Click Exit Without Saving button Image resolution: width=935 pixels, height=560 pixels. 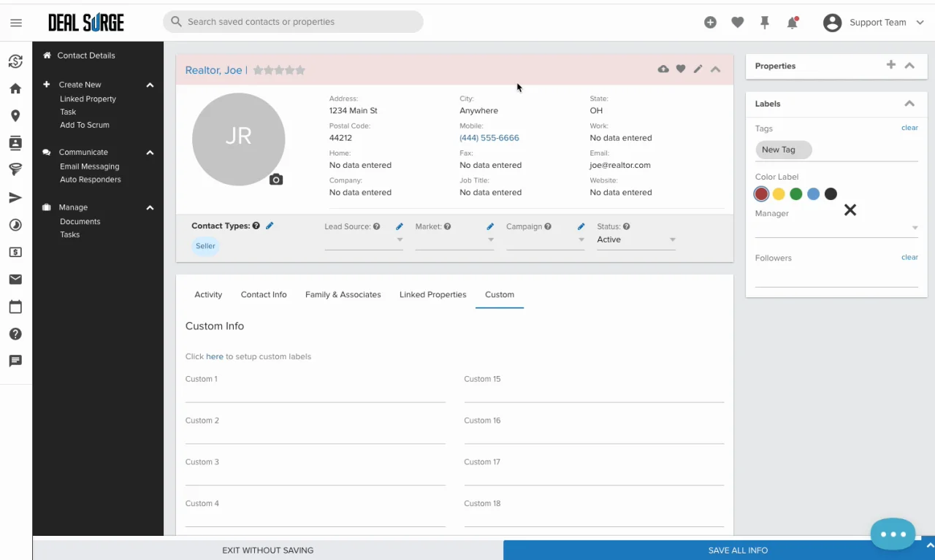pyautogui.click(x=268, y=551)
